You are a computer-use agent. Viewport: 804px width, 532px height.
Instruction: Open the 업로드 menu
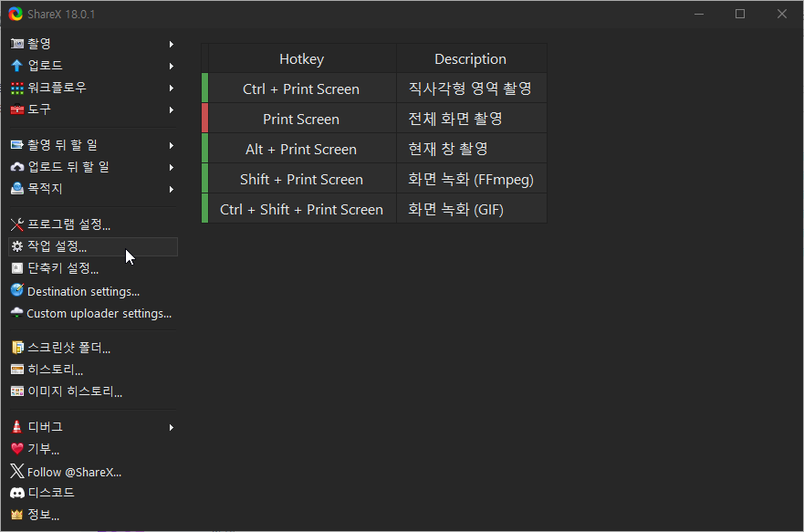tap(93, 66)
